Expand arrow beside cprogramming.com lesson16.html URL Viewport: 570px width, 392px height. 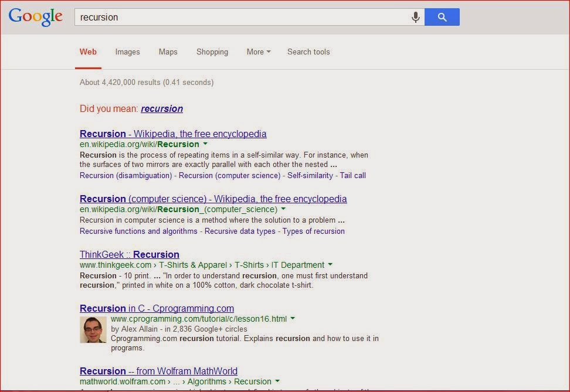[x=293, y=318]
